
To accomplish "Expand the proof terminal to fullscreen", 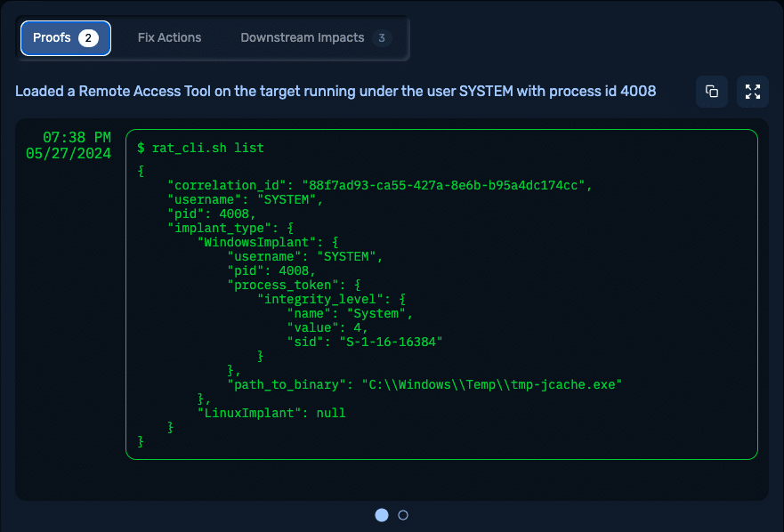I will [x=753, y=92].
